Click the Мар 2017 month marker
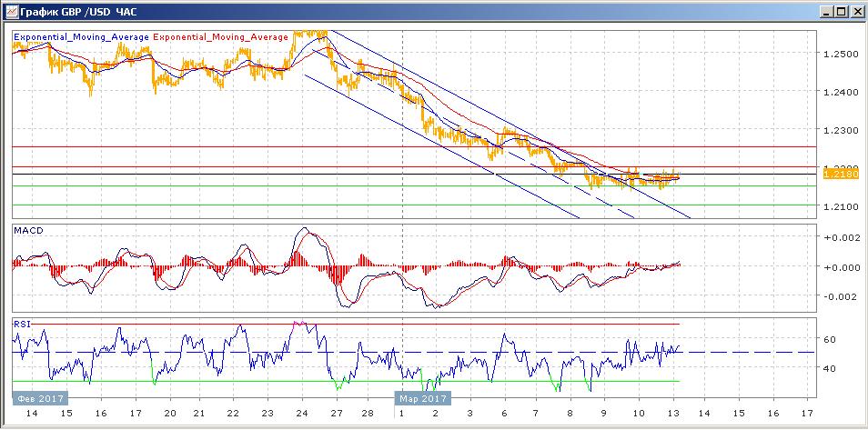 tap(422, 397)
